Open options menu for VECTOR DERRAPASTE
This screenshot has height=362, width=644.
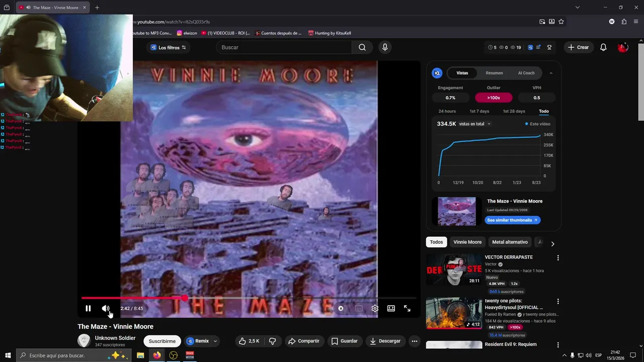[x=557, y=258]
